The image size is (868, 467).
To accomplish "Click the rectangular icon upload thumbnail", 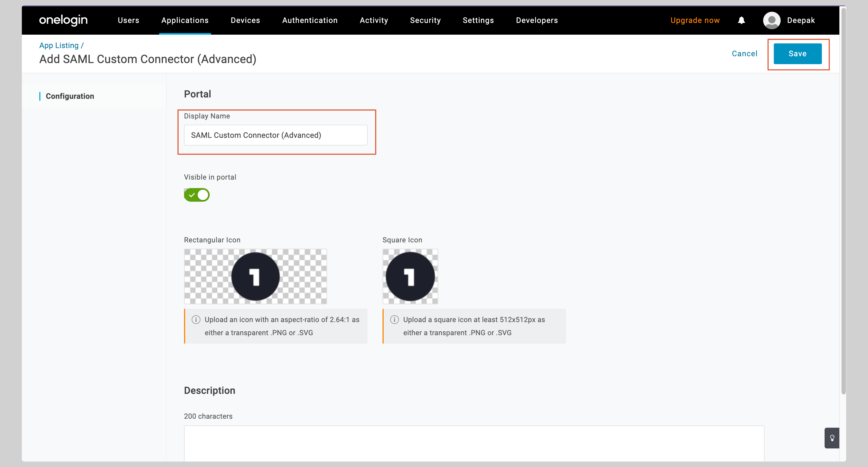I will point(255,276).
